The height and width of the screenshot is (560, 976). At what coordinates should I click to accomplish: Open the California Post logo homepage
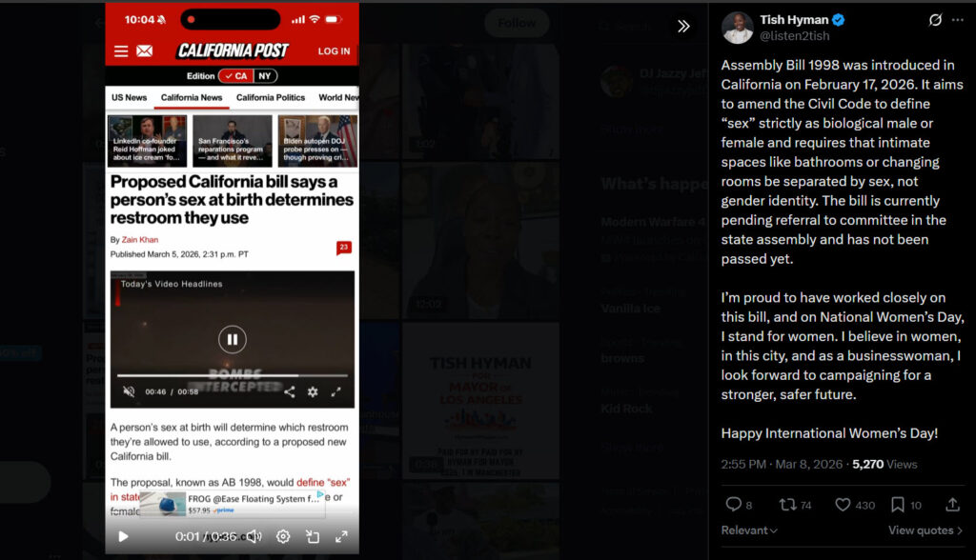point(233,50)
